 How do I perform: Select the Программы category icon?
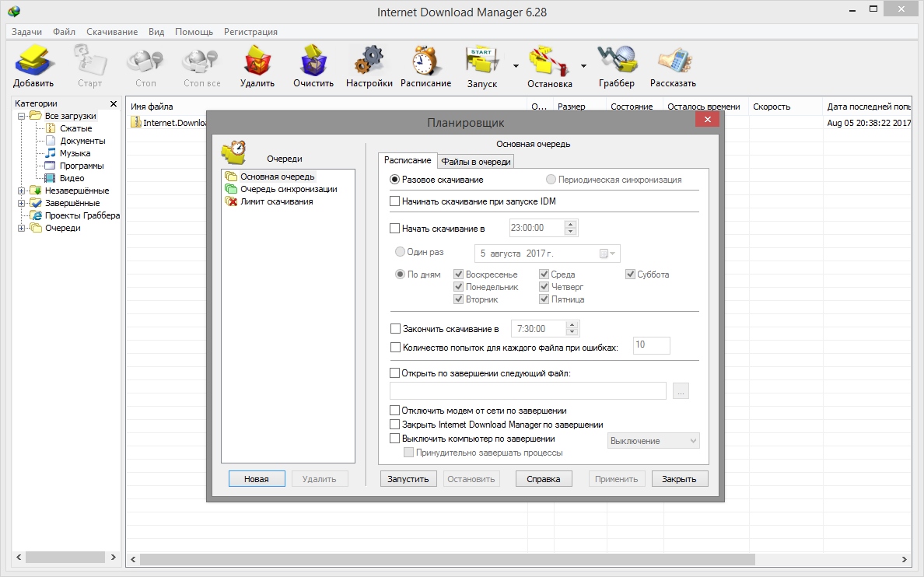(51, 166)
